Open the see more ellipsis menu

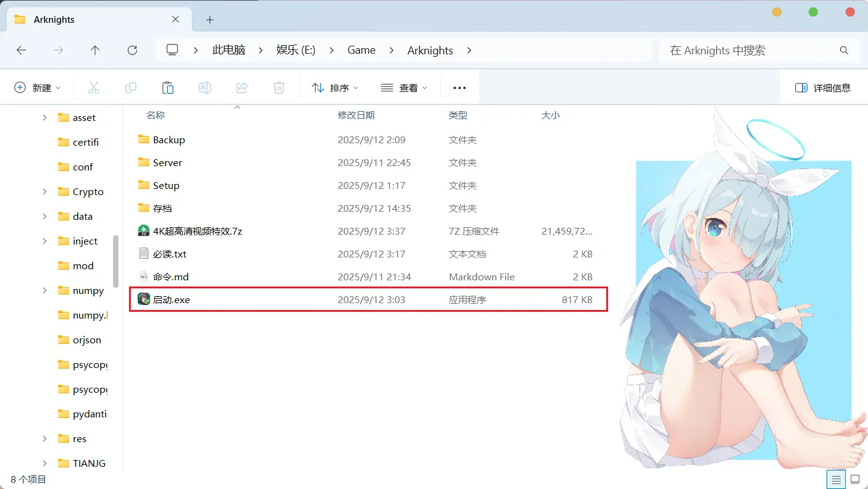click(x=459, y=87)
